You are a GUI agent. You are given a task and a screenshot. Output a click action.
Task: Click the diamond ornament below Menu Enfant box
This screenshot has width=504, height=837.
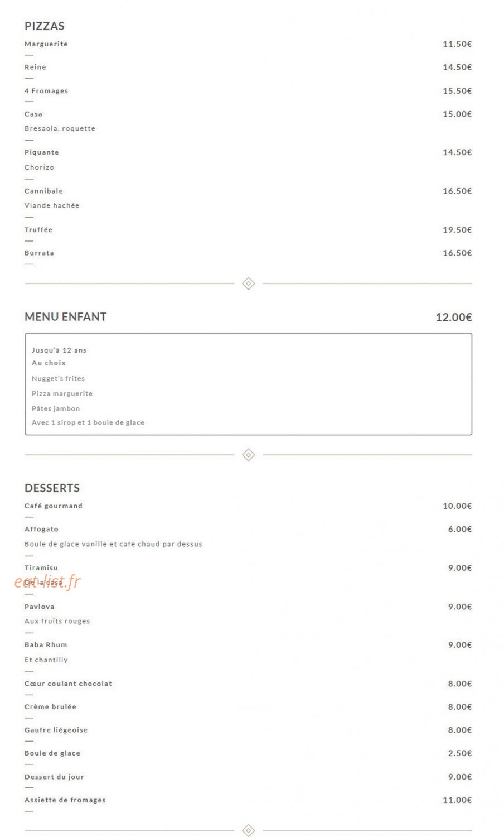click(249, 455)
